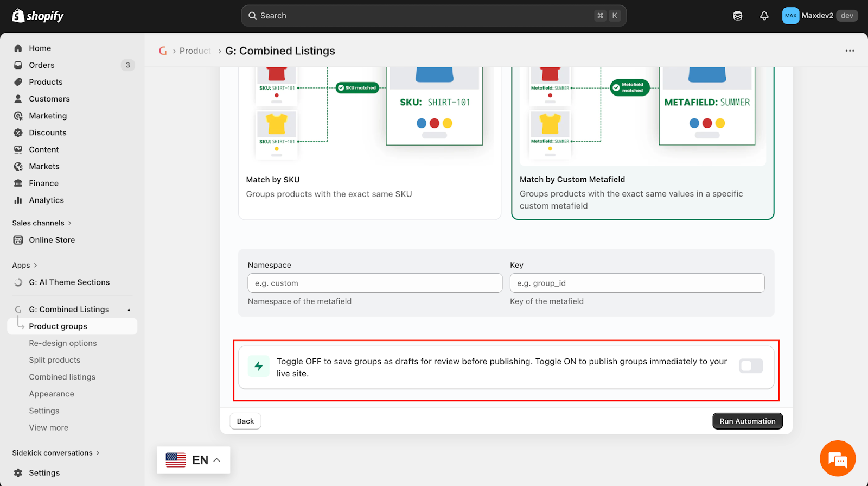Open the Maxdev2 account menu
Image resolution: width=868 pixels, height=486 pixels.
pyautogui.click(x=820, y=16)
